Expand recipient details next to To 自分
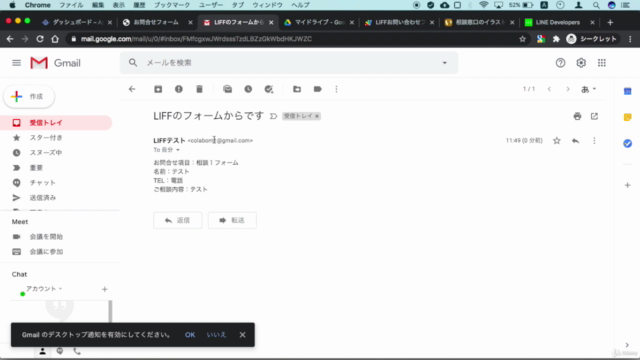The width and height of the screenshot is (640, 360). point(178,150)
